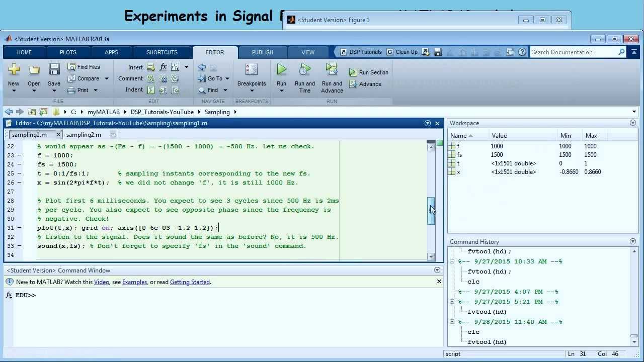Close the sampling1.m tab
Viewport: 644px width, 362px height.
pyautogui.click(x=58, y=134)
